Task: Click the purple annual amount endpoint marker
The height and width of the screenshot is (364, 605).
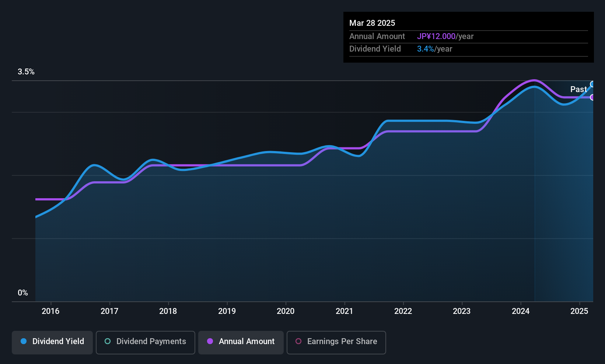Action: [x=592, y=97]
